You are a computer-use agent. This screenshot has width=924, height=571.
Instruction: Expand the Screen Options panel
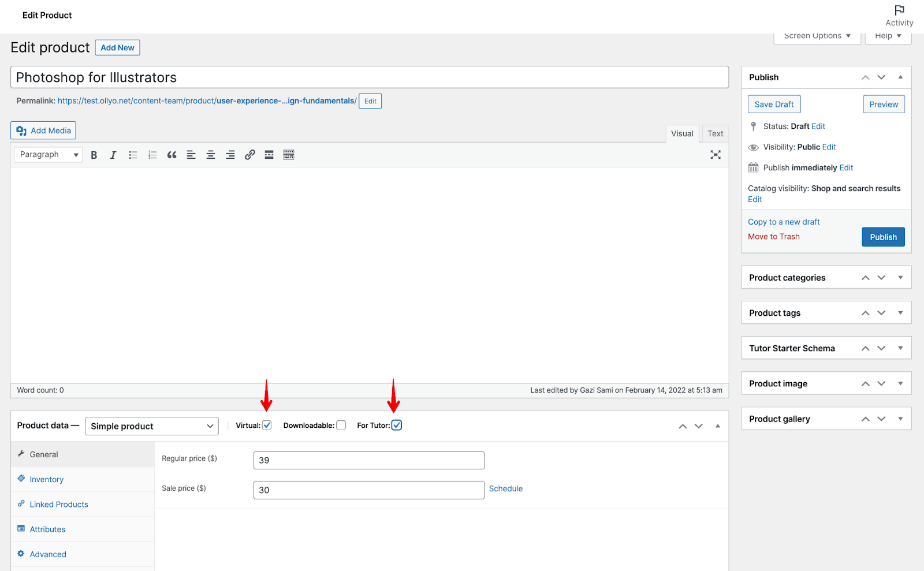[x=817, y=36]
